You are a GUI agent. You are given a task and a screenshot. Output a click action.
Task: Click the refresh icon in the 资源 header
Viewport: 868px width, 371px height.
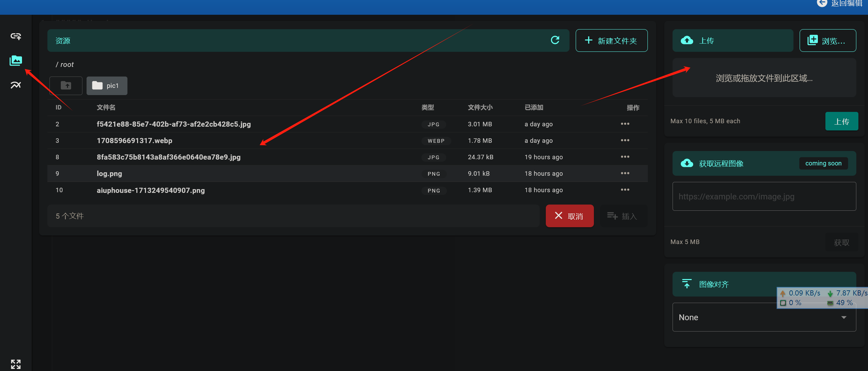[555, 40]
